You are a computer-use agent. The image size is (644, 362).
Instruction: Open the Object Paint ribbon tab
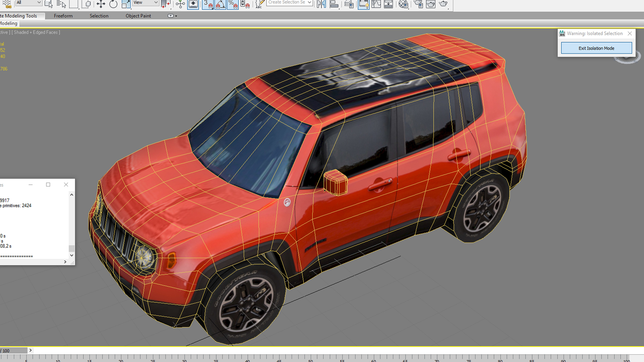tap(138, 16)
